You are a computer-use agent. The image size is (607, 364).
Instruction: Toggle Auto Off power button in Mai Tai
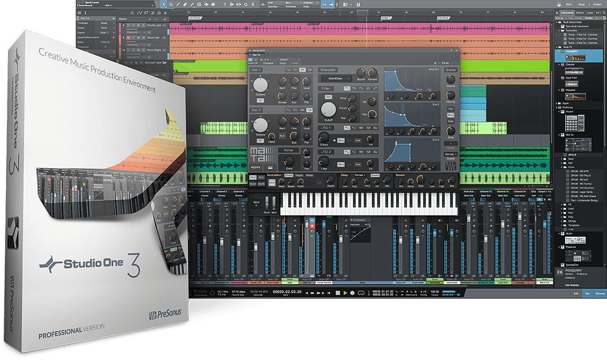250,60
